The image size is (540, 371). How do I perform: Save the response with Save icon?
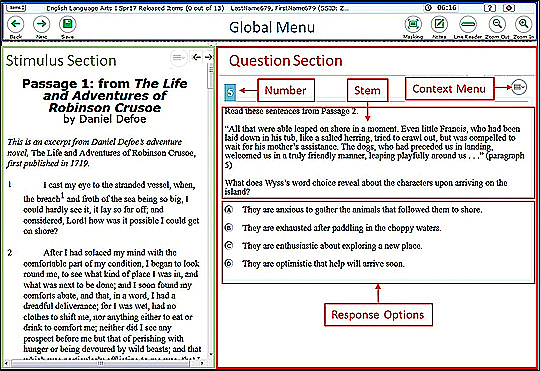(68, 24)
